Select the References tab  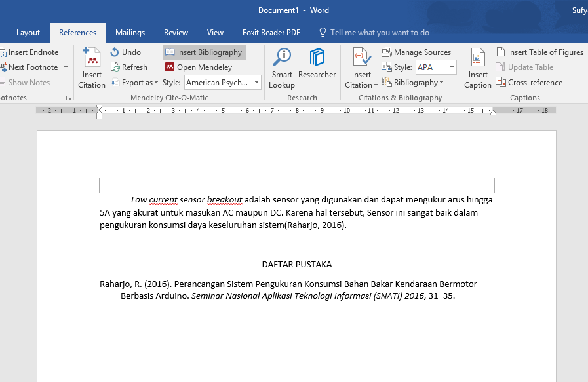point(77,33)
